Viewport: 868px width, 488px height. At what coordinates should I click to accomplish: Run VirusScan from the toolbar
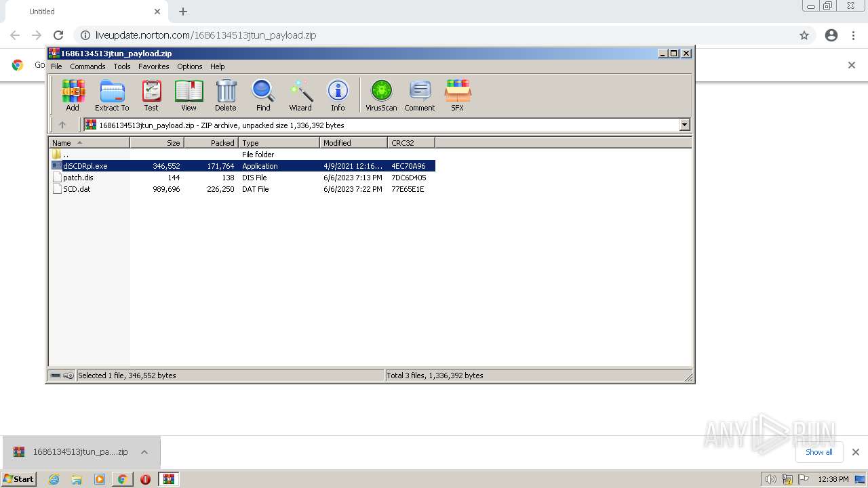pos(381,95)
